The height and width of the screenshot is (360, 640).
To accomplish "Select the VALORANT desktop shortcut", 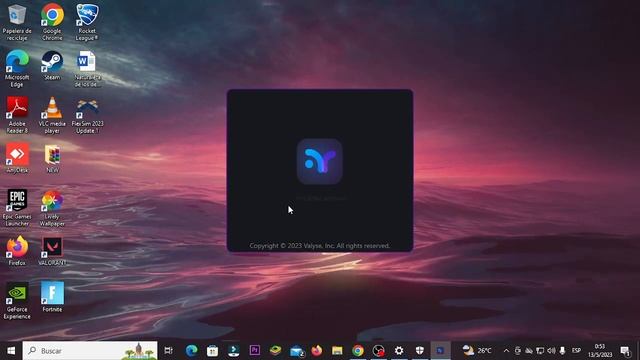I will [52, 251].
